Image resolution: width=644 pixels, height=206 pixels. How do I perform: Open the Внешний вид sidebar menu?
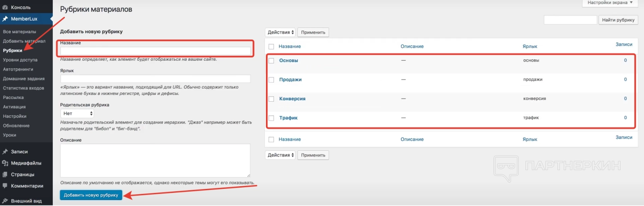coord(26,201)
